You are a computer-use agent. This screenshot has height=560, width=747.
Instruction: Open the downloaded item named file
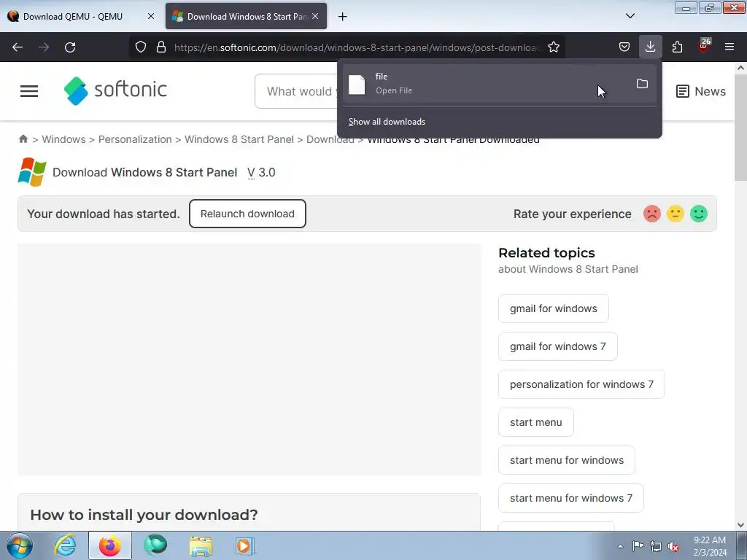click(x=485, y=84)
